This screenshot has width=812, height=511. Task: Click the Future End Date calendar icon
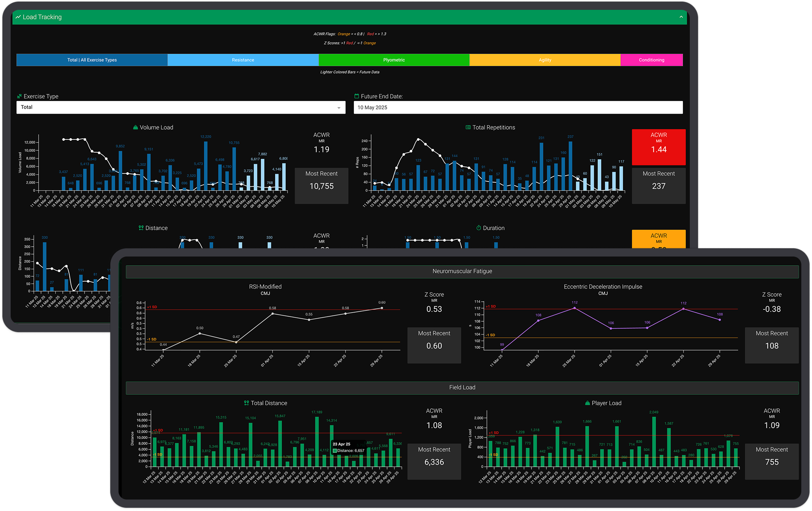356,96
